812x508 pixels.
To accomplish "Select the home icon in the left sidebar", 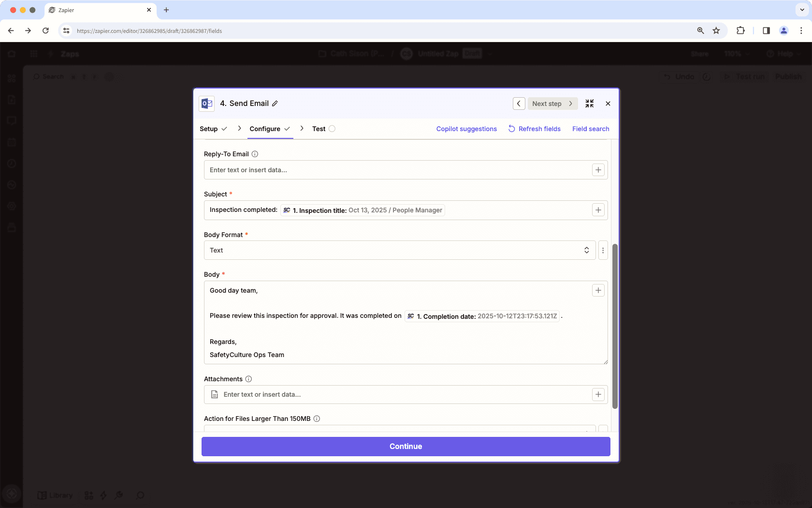I will point(12,54).
